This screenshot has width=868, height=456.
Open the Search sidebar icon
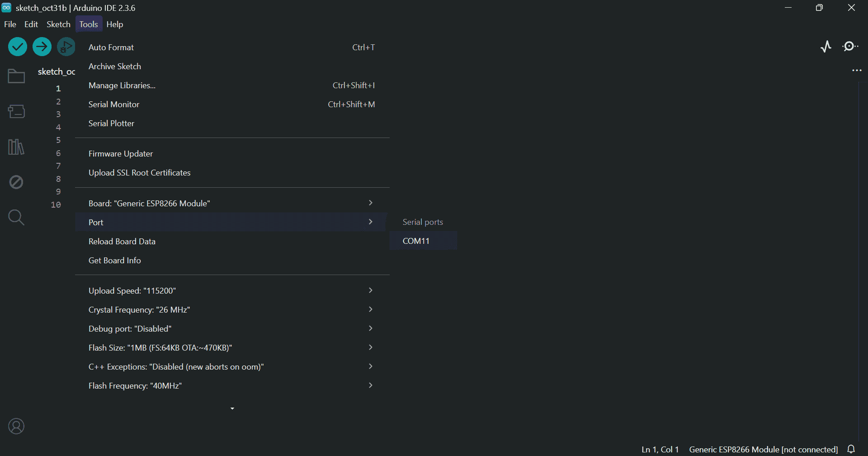tap(16, 217)
